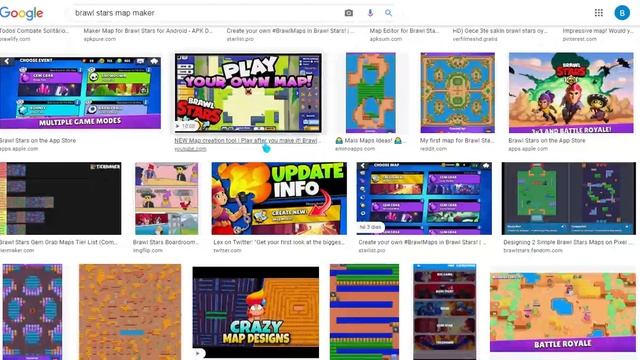The image size is (640, 360).
Task: Click the Brawl Stars Boardroom title
Action: (x=165, y=242)
